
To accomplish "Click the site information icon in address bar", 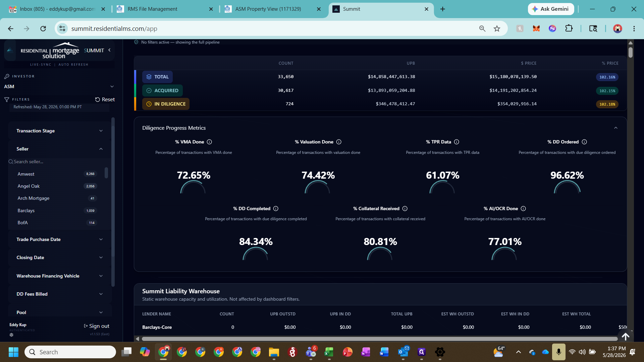I will click(62, 29).
